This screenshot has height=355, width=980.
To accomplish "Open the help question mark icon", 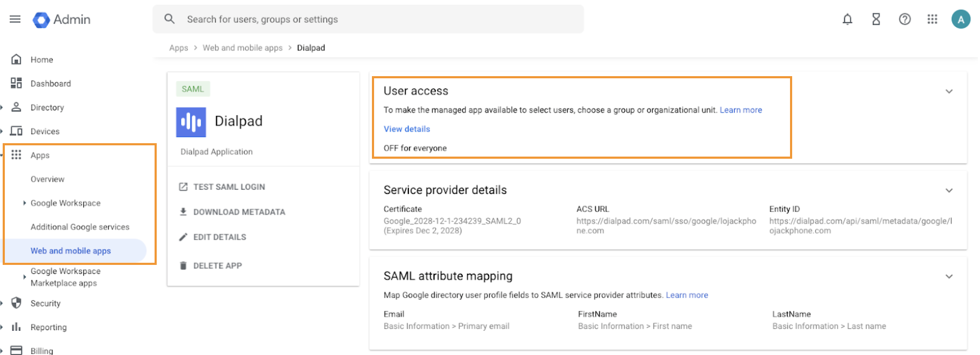I will 905,19.
